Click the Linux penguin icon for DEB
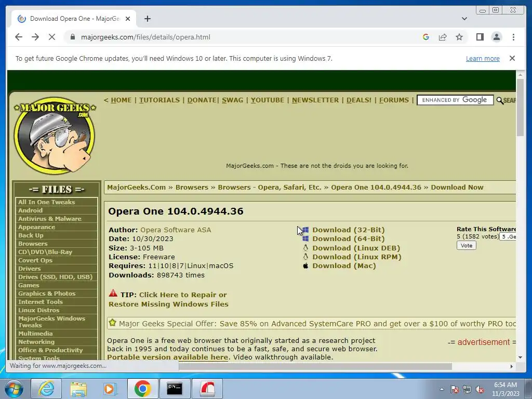Image resolution: width=532 pixels, height=399 pixels. (305, 248)
